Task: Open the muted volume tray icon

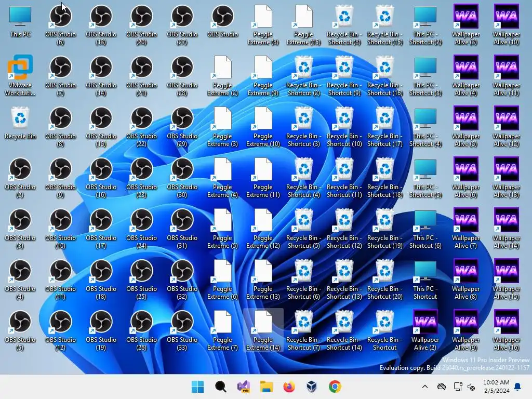Action: click(x=471, y=387)
